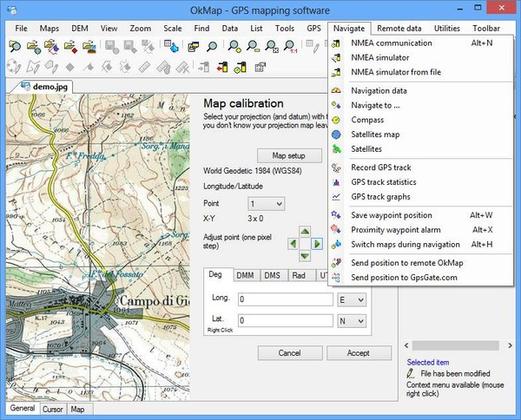Click the down arrow adjust point button

coord(305,256)
